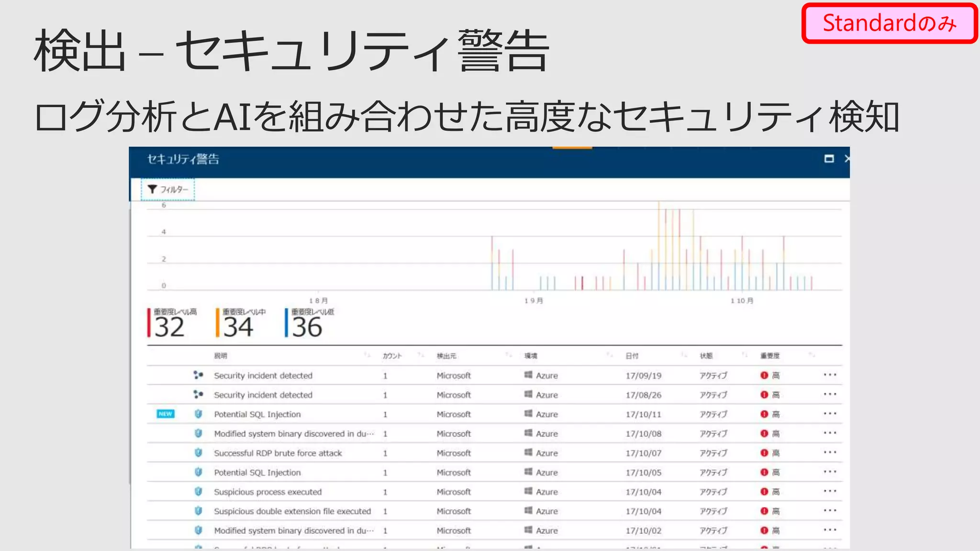Viewport: 980px width, 551px height.
Task: Click the NEW badge on Potential SQL Injection
Action: click(166, 414)
